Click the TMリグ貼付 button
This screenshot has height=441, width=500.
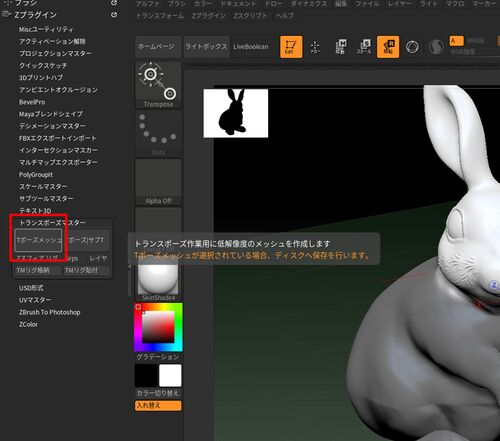[x=86, y=270]
